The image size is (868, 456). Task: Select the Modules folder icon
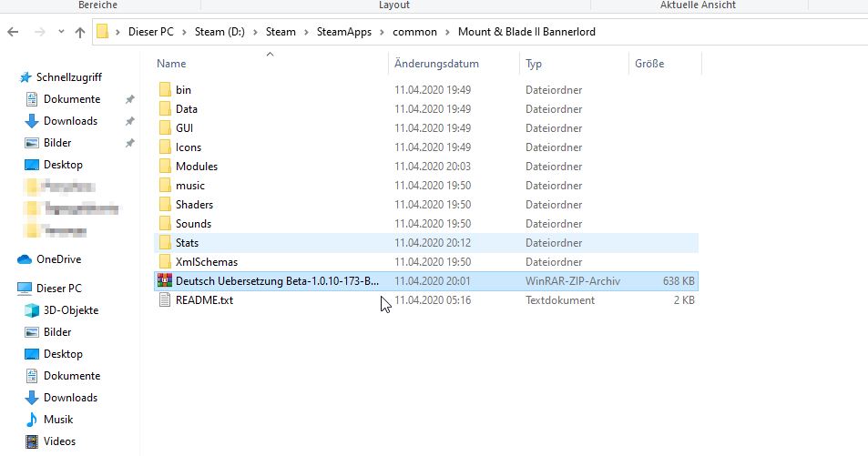click(x=165, y=166)
